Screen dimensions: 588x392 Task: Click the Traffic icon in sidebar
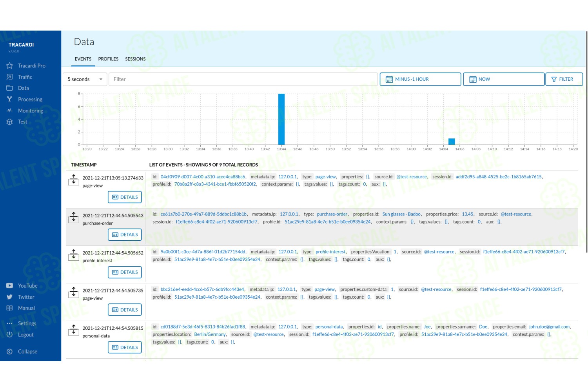click(x=10, y=77)
